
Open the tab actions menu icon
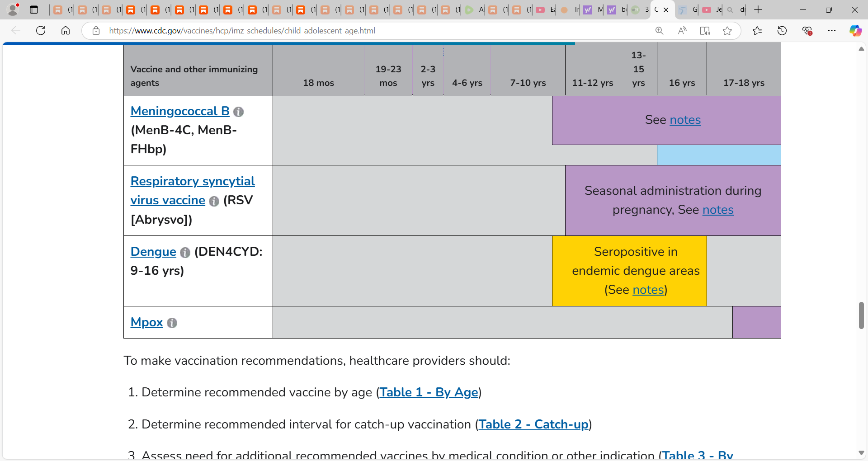point(34,9)
